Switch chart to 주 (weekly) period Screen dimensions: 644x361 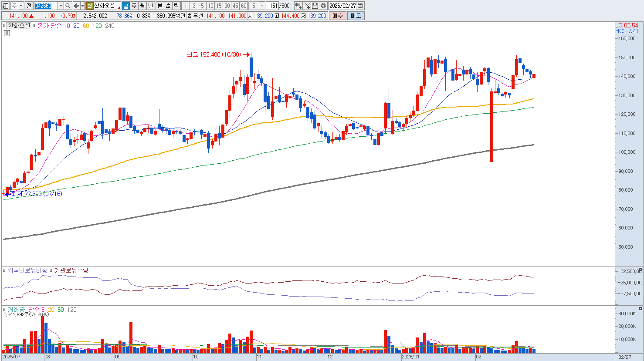134,6
